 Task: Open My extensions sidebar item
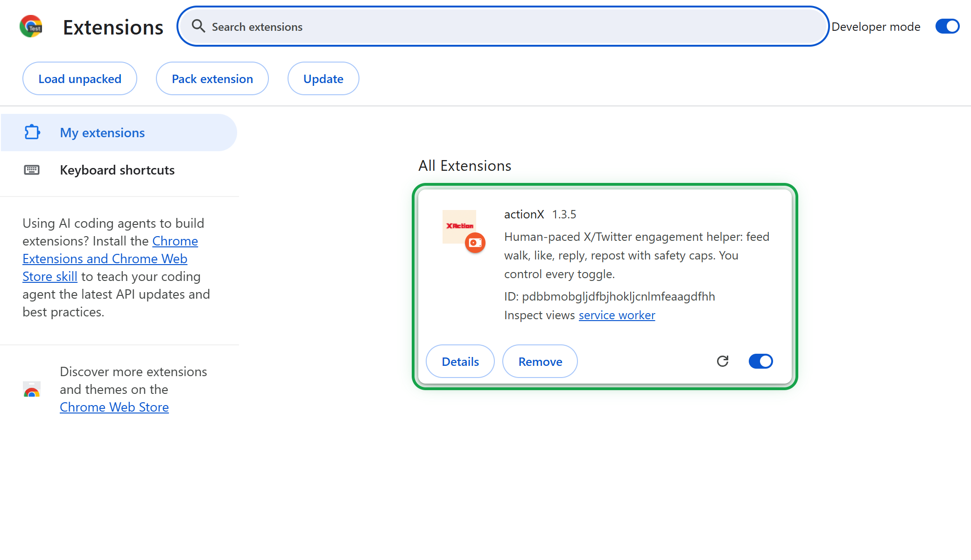[x=119, y=133]
